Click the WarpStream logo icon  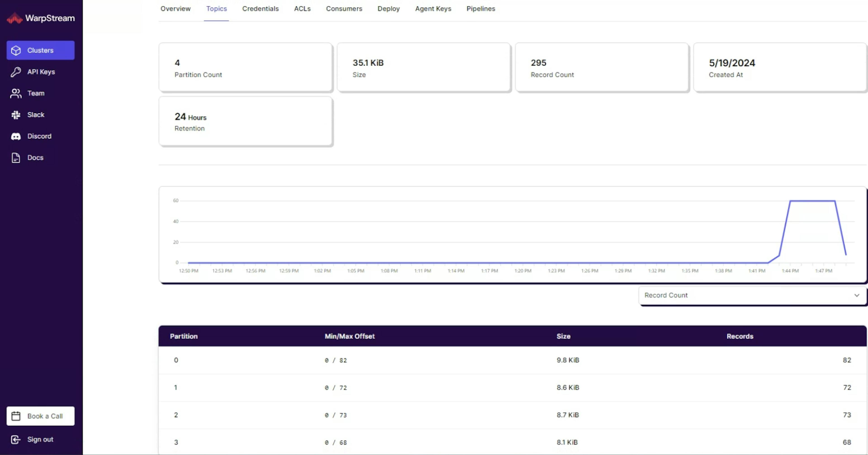pyautogui.click(x=14, y=18)
